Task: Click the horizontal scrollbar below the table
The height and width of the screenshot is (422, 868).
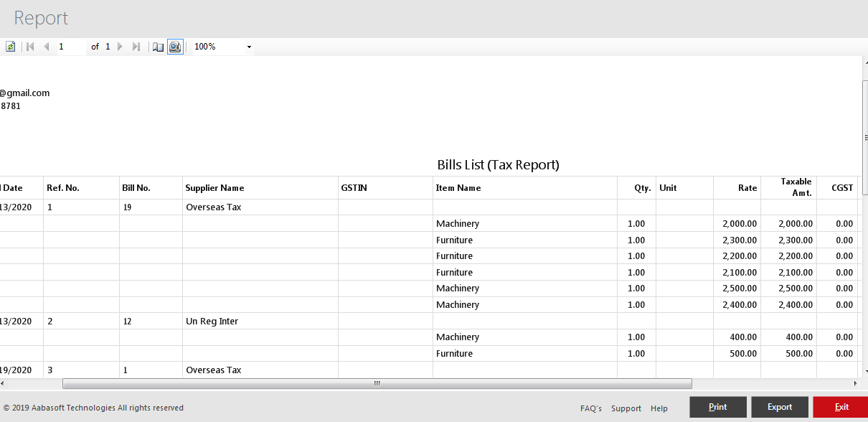Action: pos(377,384)
